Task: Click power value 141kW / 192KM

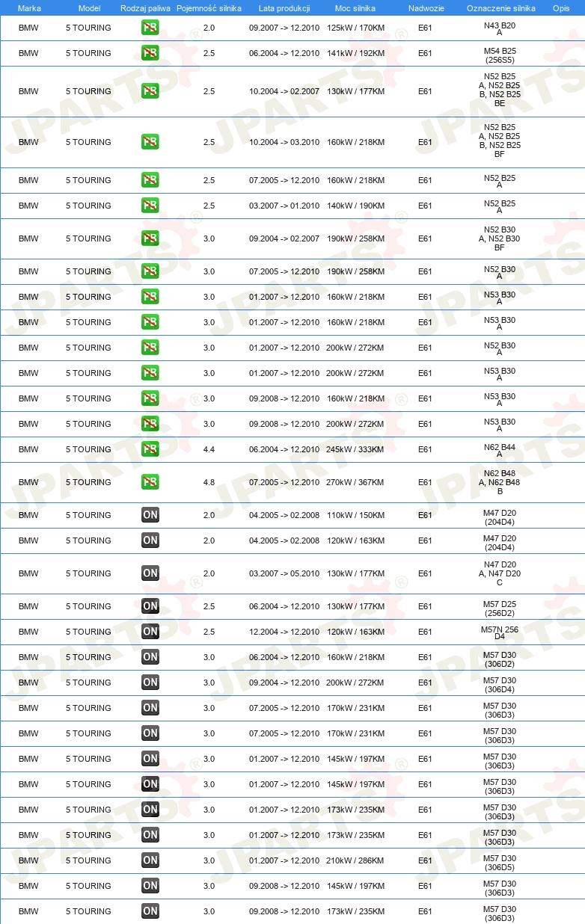Action: coord(355,53)
